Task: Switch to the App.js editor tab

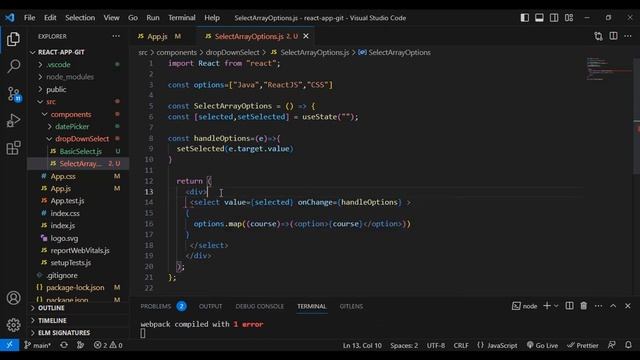Action: point(159,36)
